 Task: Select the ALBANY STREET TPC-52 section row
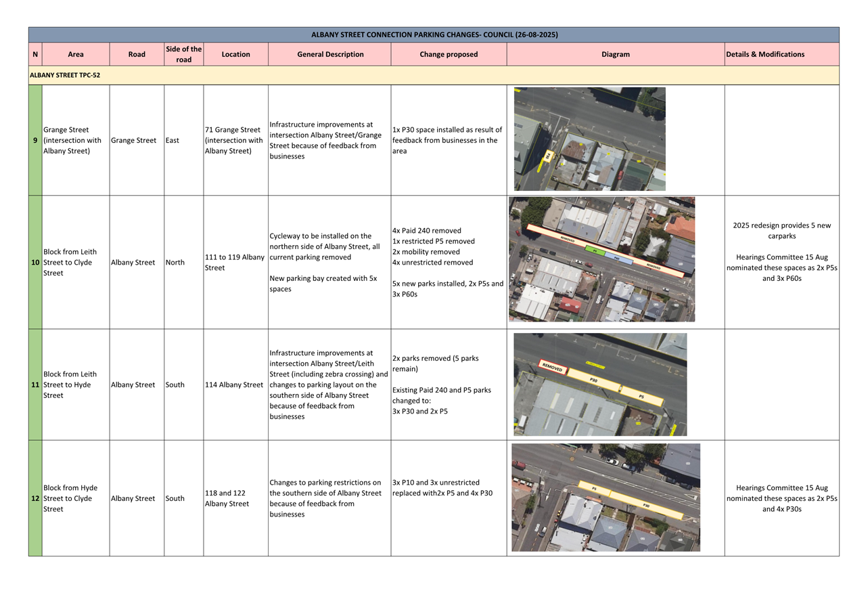pyautogui.click(x=65, y=75)
